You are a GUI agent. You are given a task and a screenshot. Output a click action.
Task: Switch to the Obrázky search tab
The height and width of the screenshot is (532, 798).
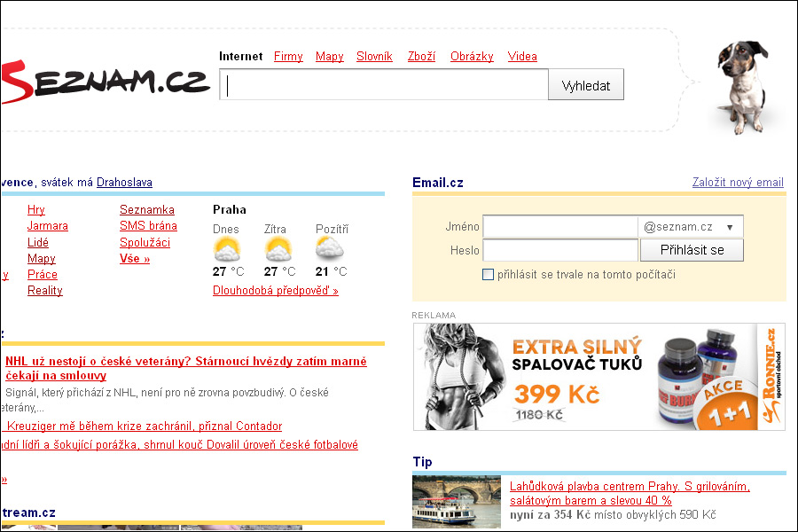(472, 57)
